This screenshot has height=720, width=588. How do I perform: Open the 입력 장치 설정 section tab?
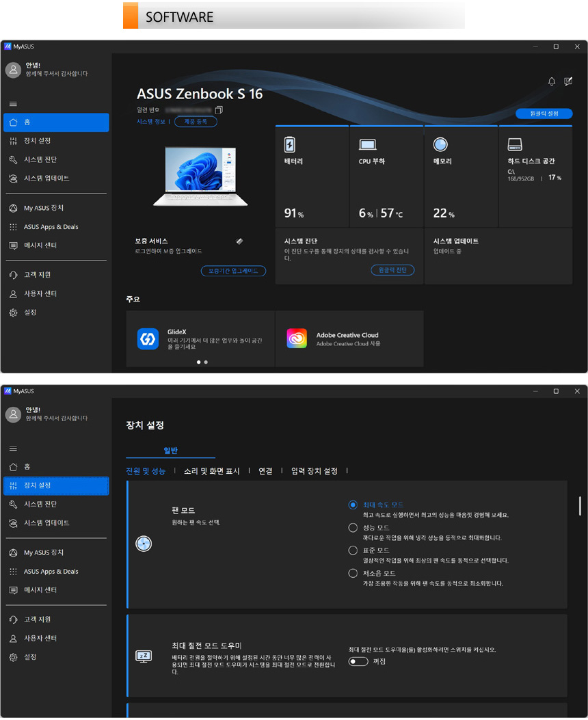pyautogui.click(x=315, y=470)
